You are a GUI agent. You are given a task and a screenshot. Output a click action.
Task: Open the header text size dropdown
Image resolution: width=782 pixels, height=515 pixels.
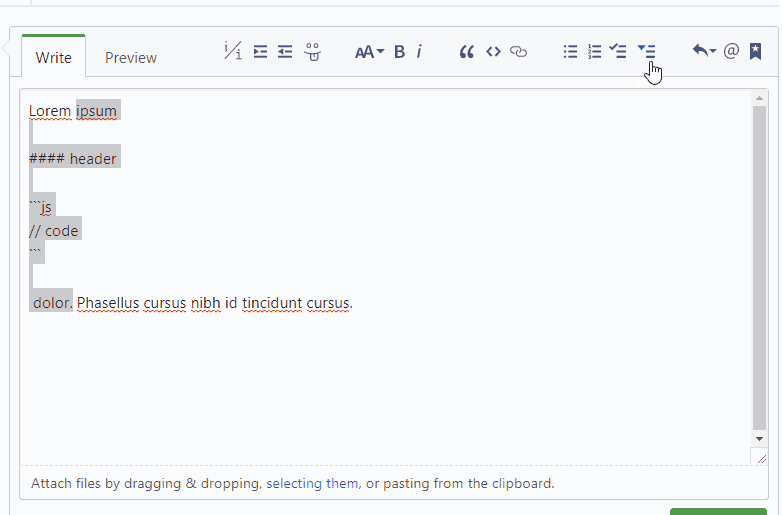coord(369,51)
